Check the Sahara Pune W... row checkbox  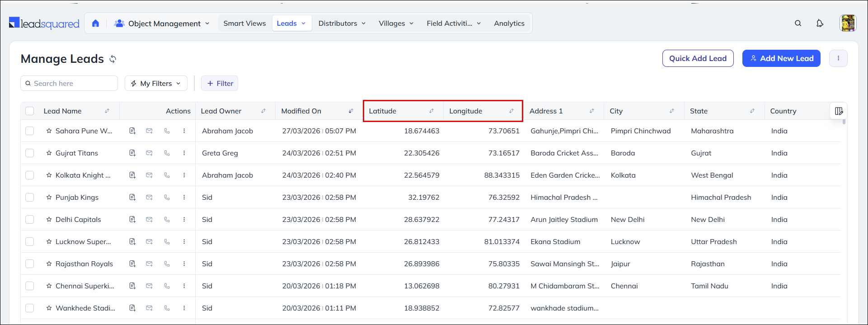point(30,131)
